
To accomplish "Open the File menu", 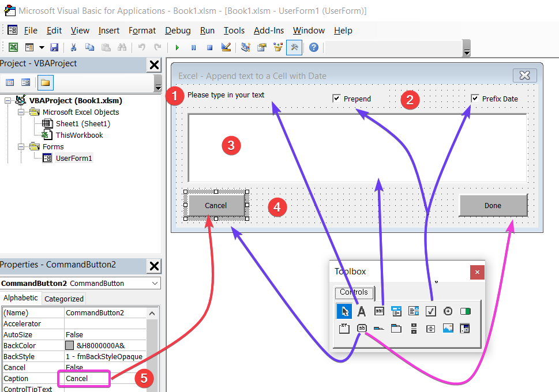I will [31, 31].
